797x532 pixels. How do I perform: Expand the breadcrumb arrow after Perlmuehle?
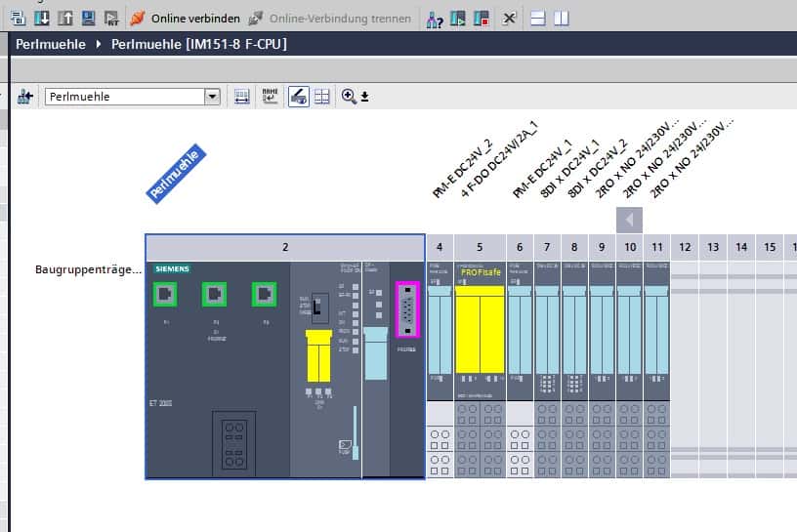point(99,44)
